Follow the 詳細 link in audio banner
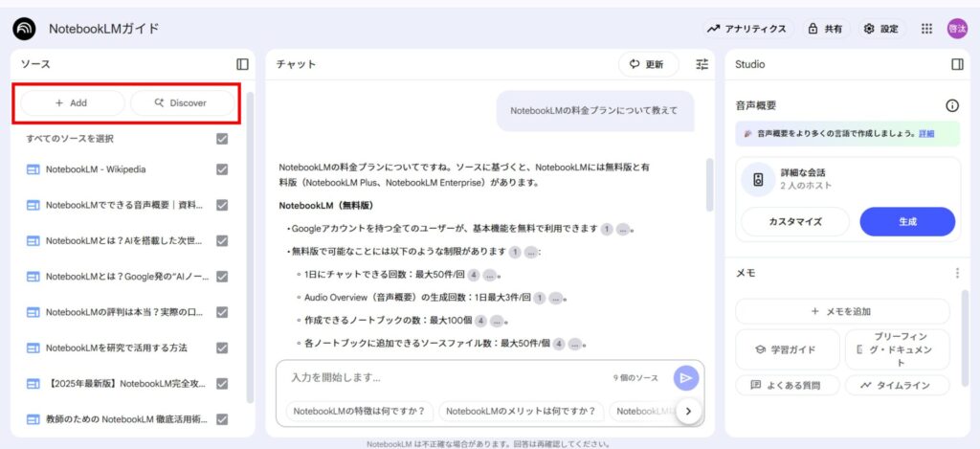The image size is (980, 449). [x=926, y=134]
